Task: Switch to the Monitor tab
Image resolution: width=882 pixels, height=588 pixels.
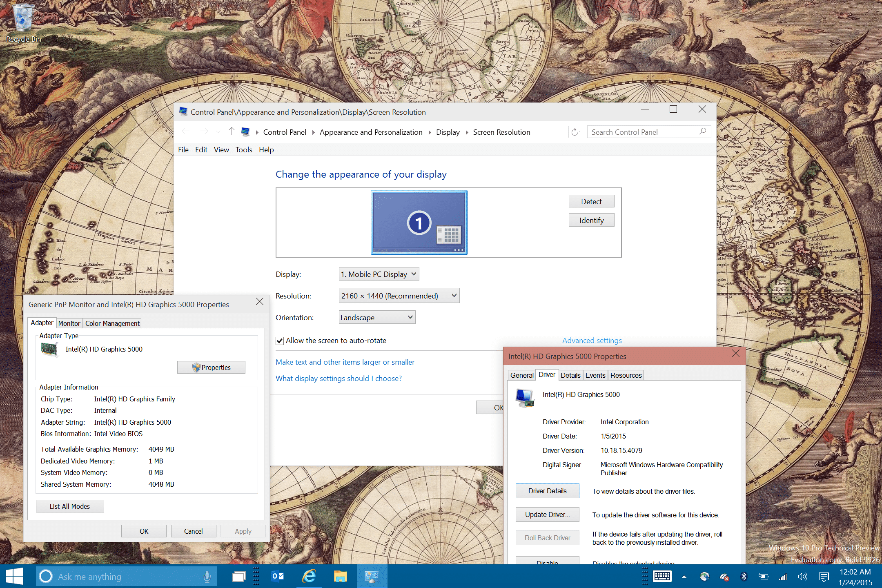Action: tap(69, 323)
